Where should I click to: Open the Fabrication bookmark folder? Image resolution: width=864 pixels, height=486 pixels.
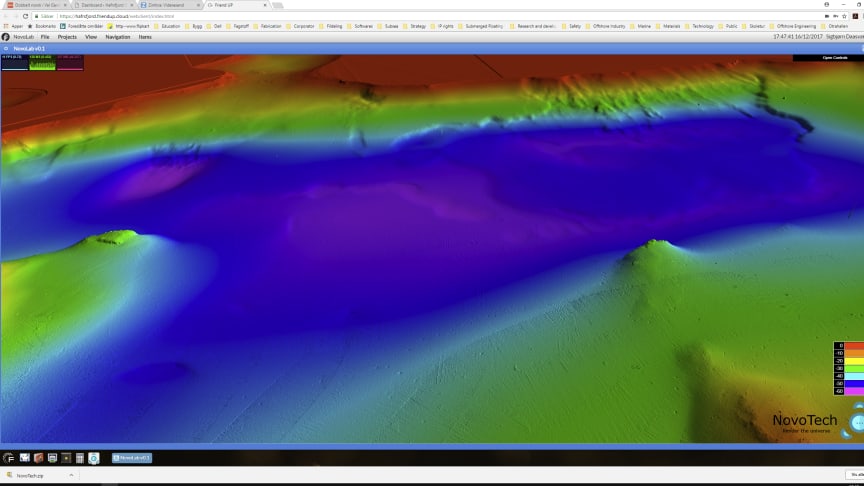pyautogui.click(x=267, y=26)
